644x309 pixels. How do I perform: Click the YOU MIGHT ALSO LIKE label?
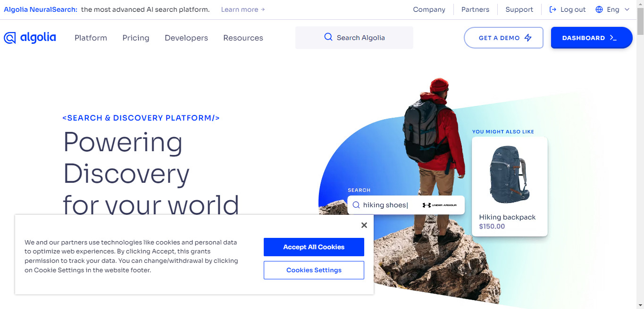(x=503, y=132)
